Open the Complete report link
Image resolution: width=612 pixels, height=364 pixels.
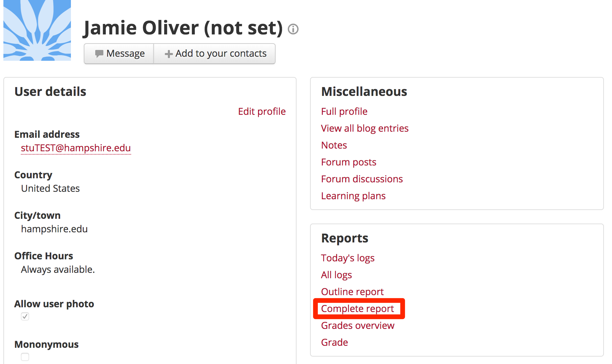click(357, 309)
